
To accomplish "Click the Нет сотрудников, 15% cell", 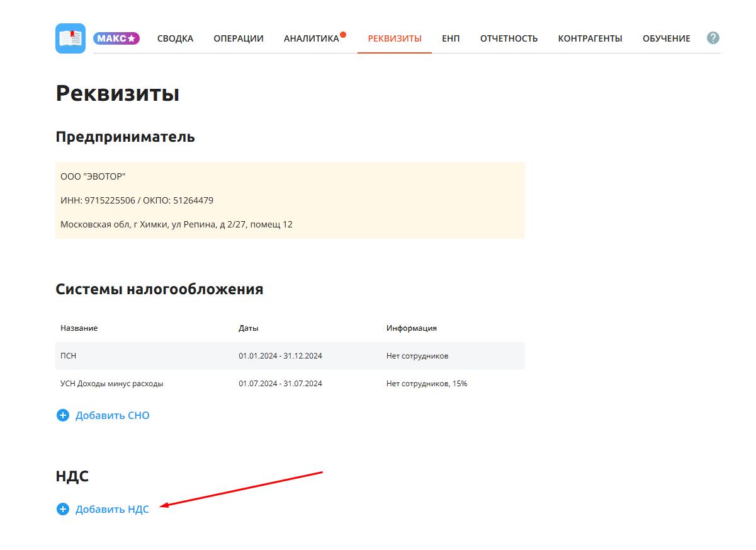I will [x=427, y=384].
